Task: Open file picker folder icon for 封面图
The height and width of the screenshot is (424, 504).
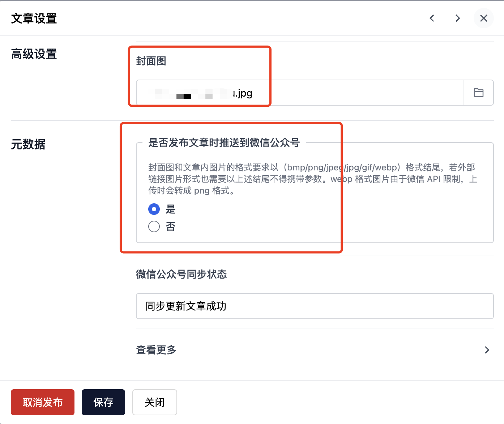Action: pyautogui.click(x=479, y=93)
